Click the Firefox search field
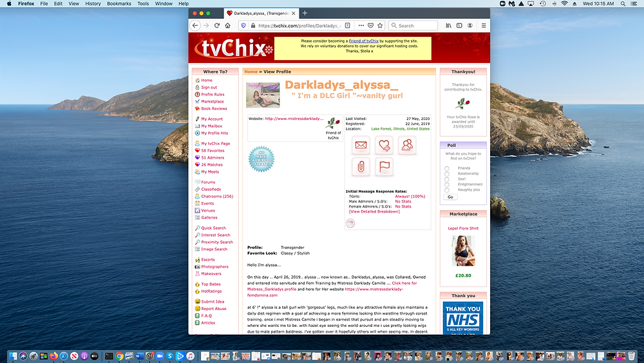 [x=413, y=26]
